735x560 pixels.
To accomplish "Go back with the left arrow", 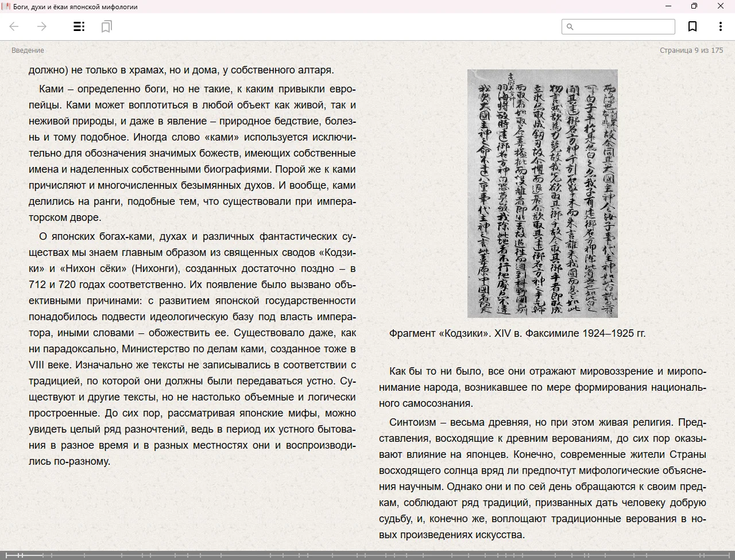I will [14, 26].
